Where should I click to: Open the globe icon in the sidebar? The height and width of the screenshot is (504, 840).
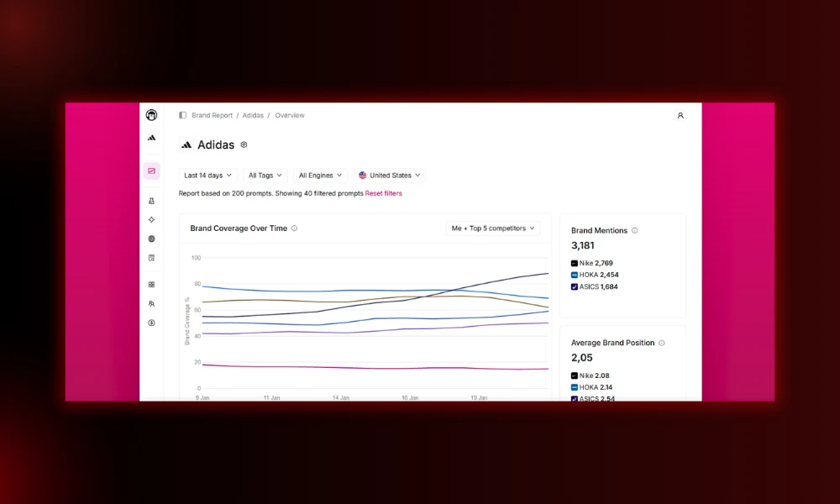(x=151, y=239)
